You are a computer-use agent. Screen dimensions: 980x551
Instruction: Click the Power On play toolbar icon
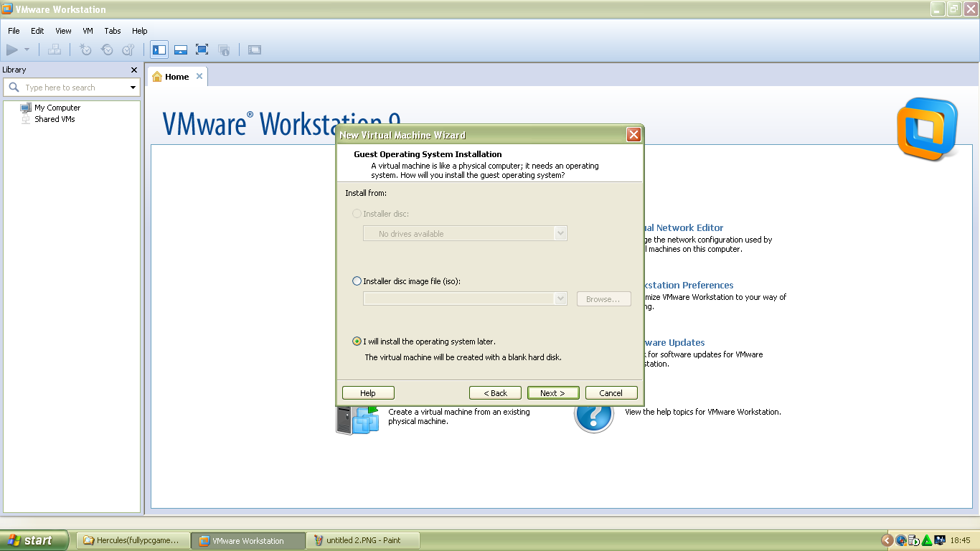coord(11,50)
